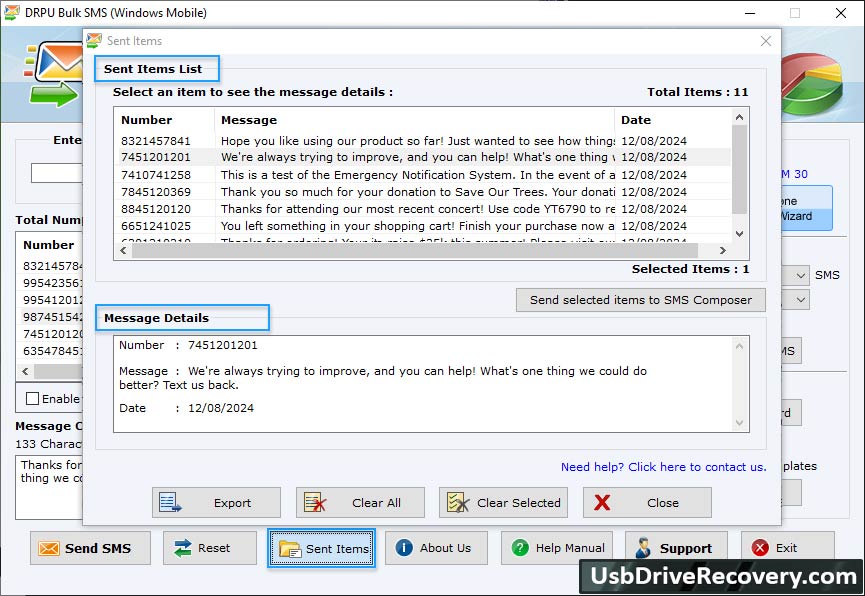Screen dimensions: 865x596
Task: Select row with number 7845120369
Action: 423,192
